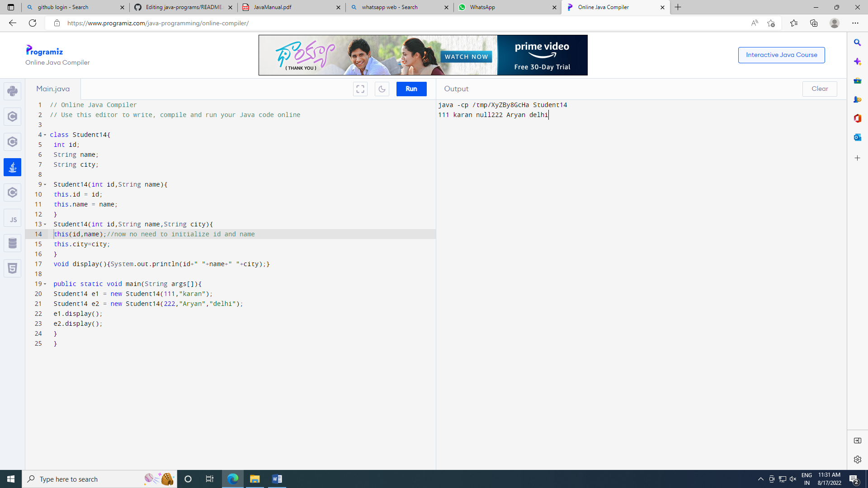Screen dimensions: 868x488
Task: Hide the Edge sidebar
Action: [x=857, y=441]
